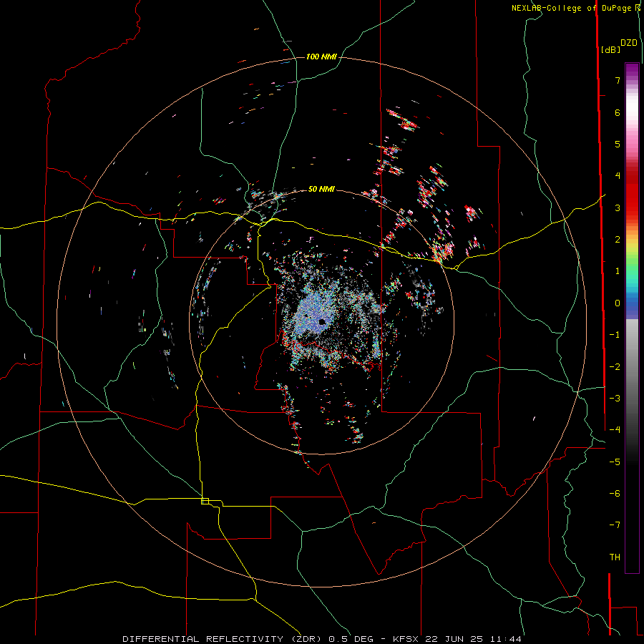Click the color scale value -3

615,399
